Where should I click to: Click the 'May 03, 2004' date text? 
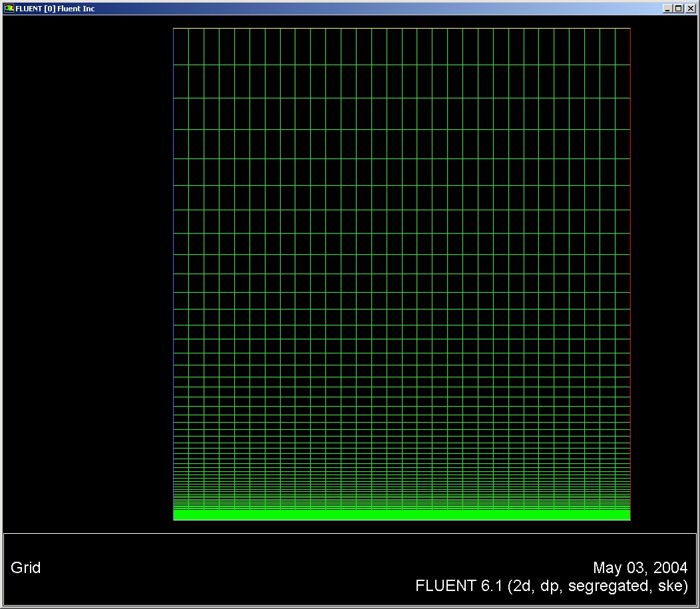point(640,568)
